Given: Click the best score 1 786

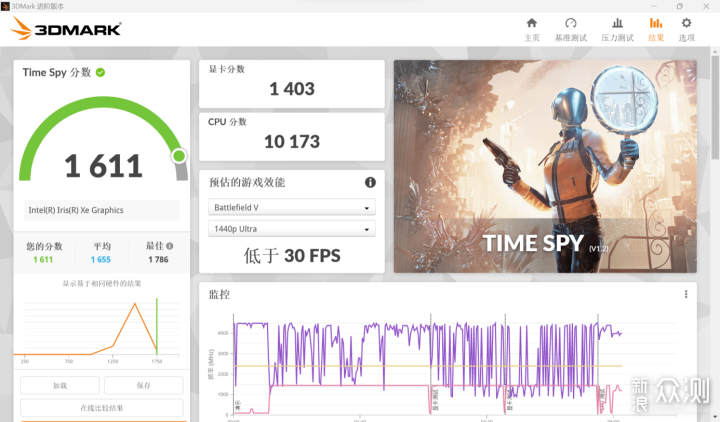Looking at the screenshot, I should pyautogui.click(x=158, y=259).
